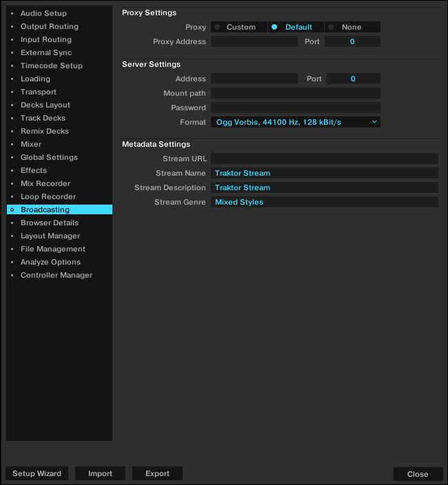
Task: Select the Default proxy option
Action: point(296,27)
